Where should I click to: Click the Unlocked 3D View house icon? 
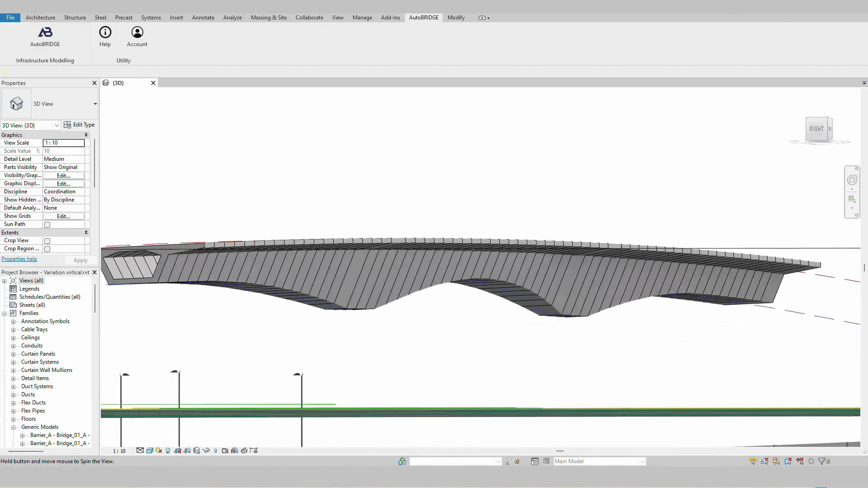click(x=197, y=450)
